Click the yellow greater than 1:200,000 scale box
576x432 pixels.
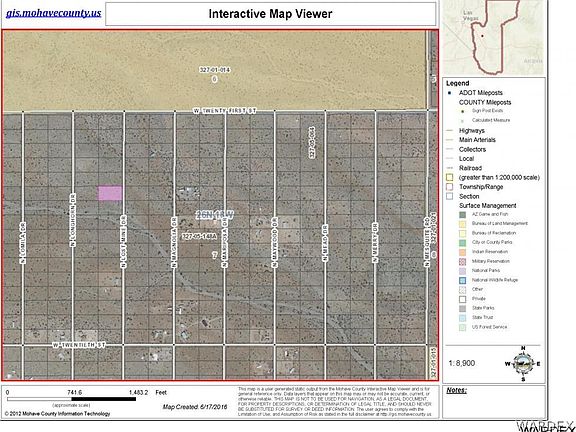[450, 177]
